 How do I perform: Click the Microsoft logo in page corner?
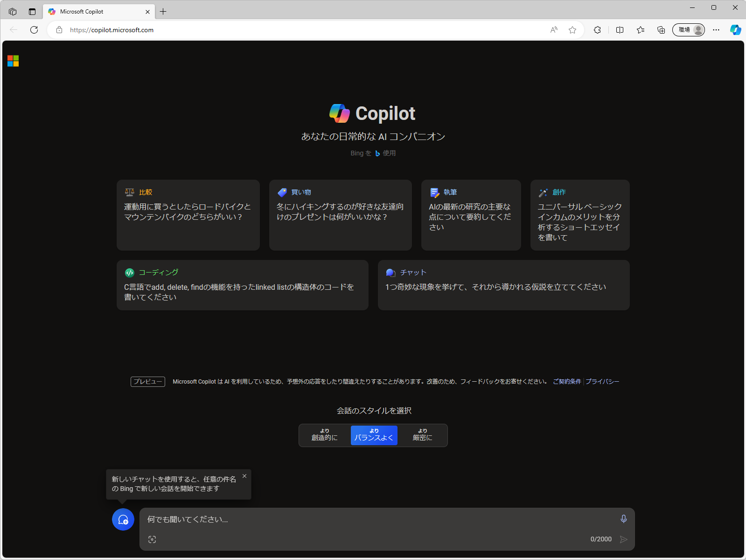coord(13,61)
